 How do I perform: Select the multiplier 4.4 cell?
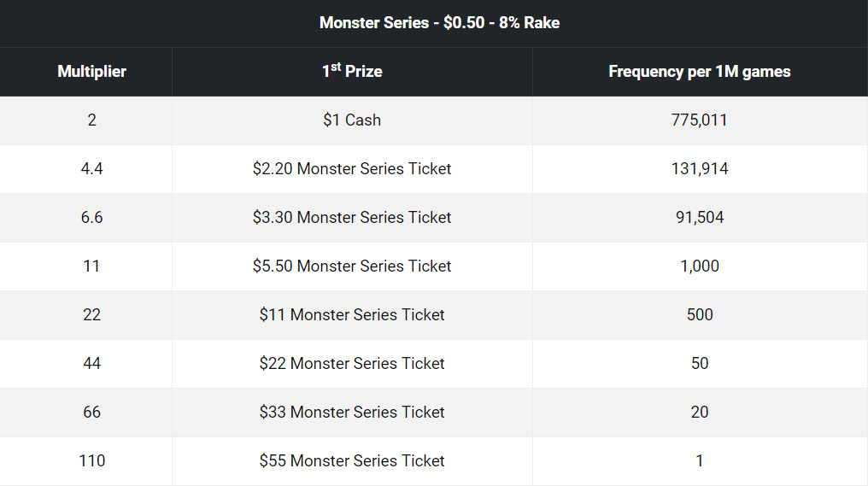pyautogui.click(x=92, y=169)
